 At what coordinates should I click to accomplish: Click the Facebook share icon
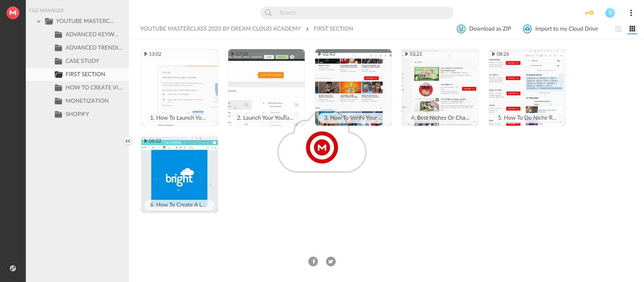pyautogui.click(x=313, y=261)
